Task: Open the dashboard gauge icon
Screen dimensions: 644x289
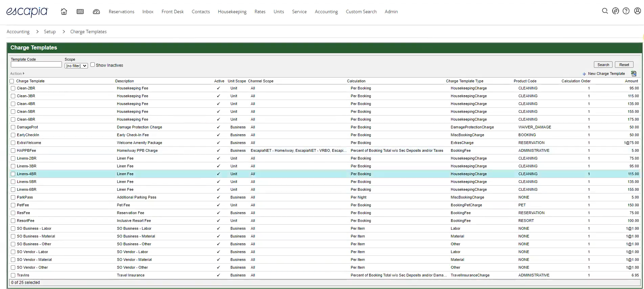Action: pyautogui.click(x=96, y=12)
